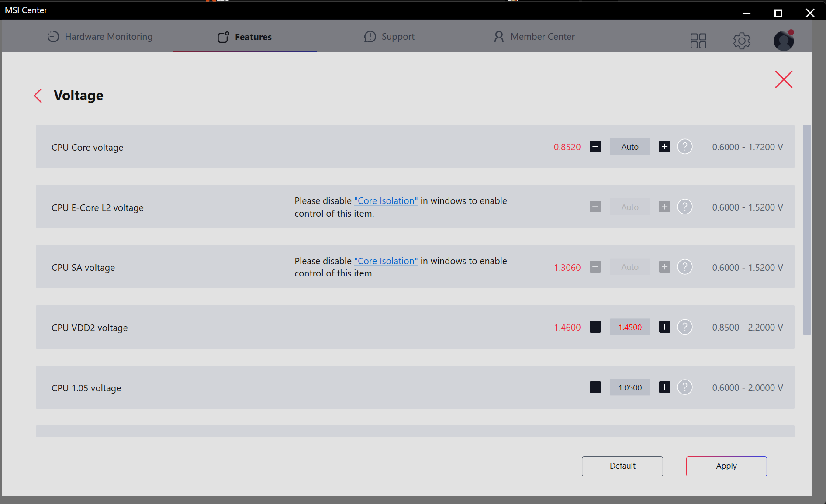Screen dimensions: 826x504
Task: Click the CPU VDD2 voltage label
Action: click(90, 328)
